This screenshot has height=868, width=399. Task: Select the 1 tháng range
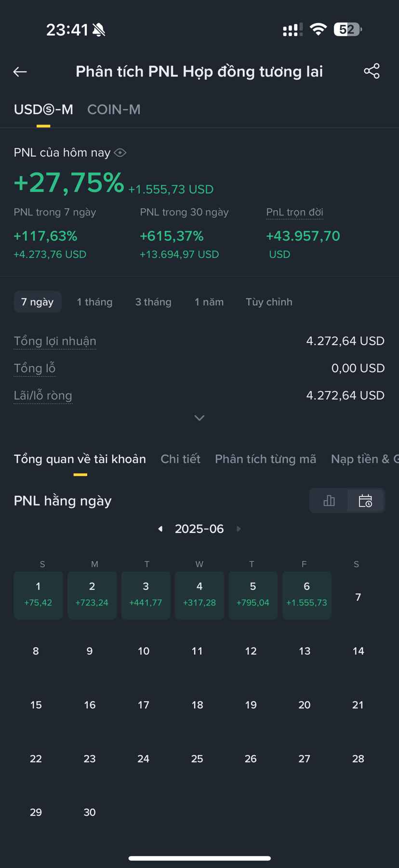[94, 302]
